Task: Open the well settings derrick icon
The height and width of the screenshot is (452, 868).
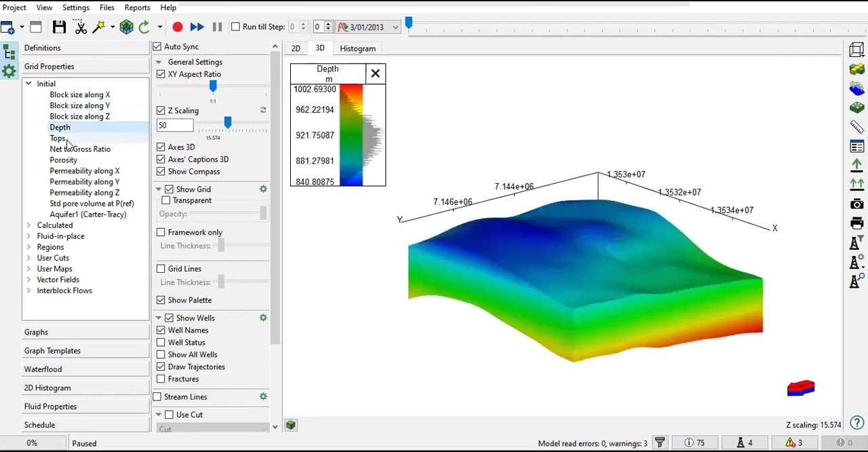Action: [x=855, y=261]
